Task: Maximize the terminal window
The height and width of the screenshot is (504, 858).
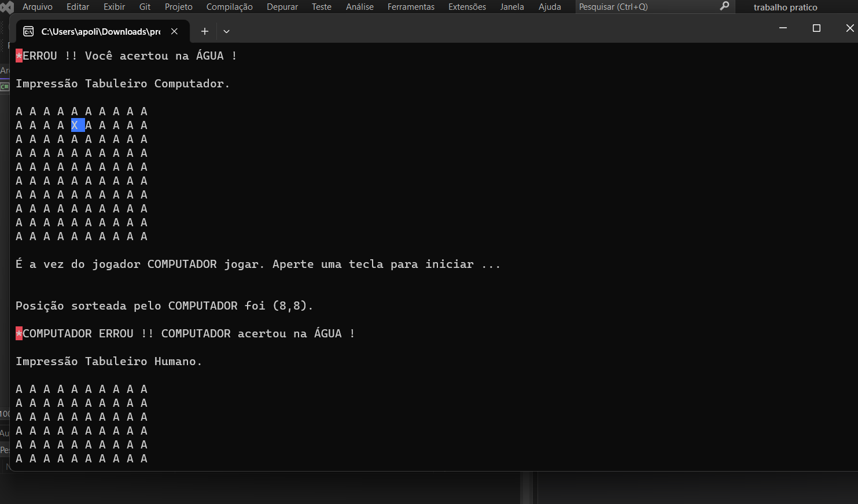Action: (x=816, y=28)
